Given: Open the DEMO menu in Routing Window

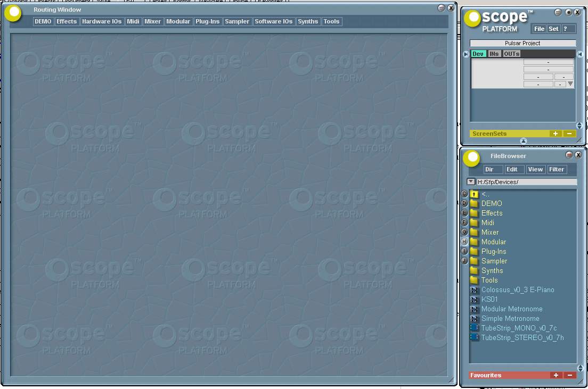Looking at the screenshot, I should coord(43,21).
